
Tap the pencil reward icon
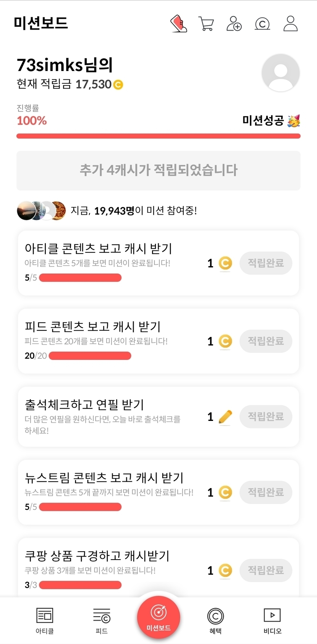tap(225, 417)
